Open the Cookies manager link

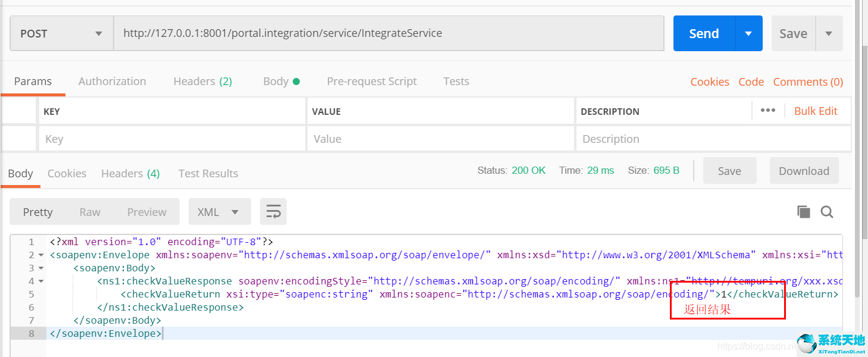pyautogui.click(x=709, y=81)
